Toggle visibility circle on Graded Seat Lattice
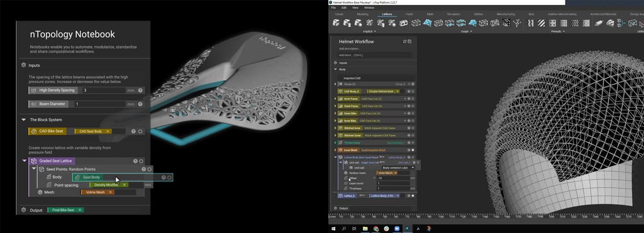The height and width of the screenshot is (233, 644). pos(142,161)
